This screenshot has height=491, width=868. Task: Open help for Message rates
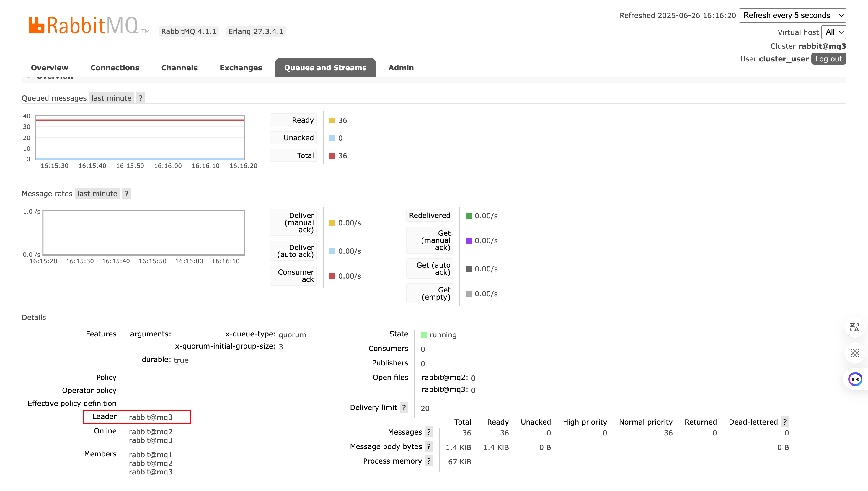[126, 194]
